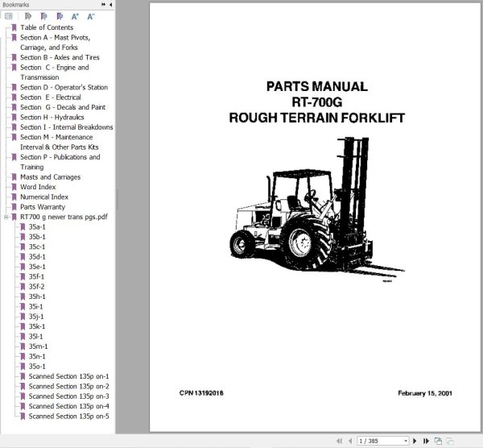483x448 pixels.
Task: Open the 35k-1 bookmark
Action: (x=37, y=326)
